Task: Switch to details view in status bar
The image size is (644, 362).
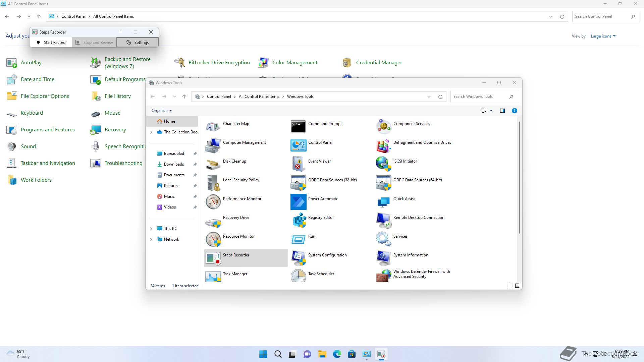Action: pyautogui.click(x=509, y=286)
